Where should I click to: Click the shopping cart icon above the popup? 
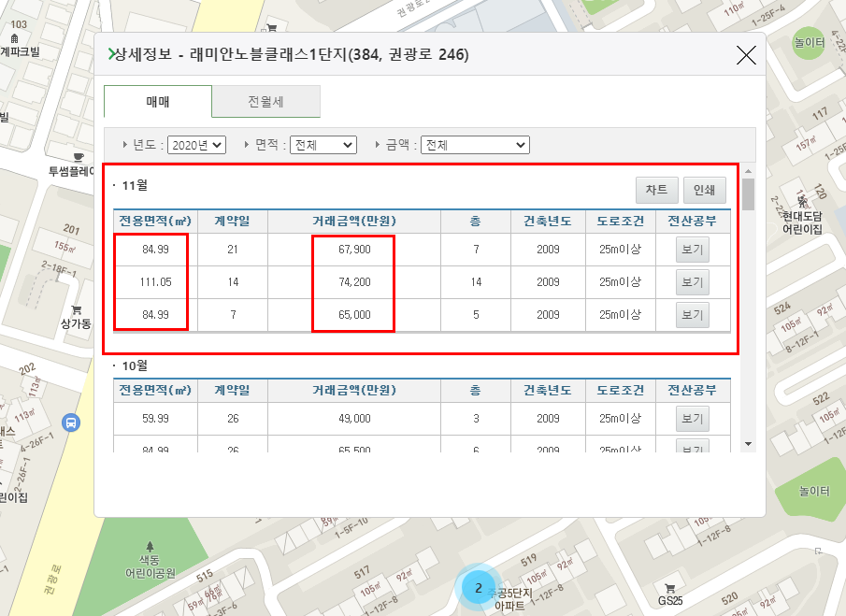click(272, 28)
